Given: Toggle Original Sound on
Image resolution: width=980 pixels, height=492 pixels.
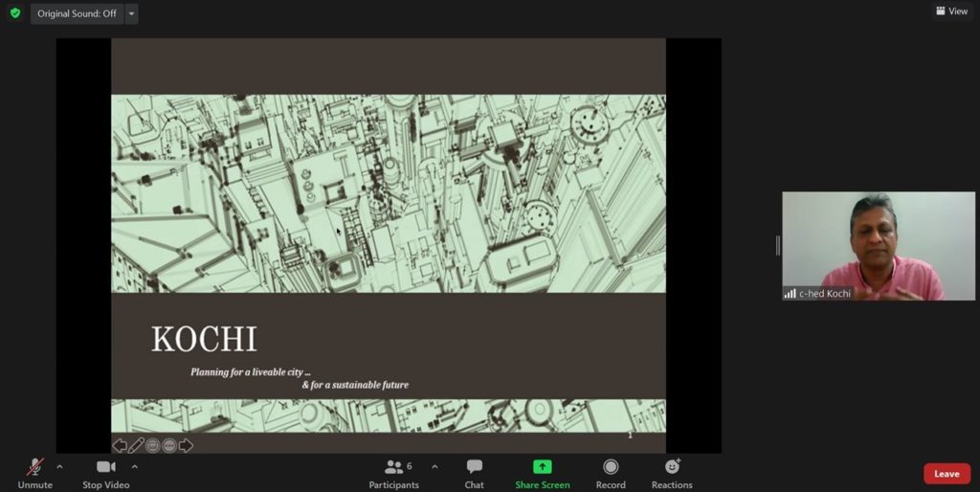Looking at the screenshot, I should pyautogui.click(x=77, y=13).
